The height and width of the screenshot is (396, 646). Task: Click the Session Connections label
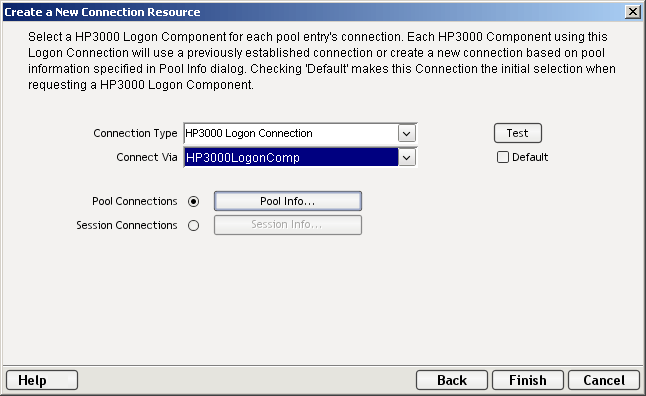[126, 225]
